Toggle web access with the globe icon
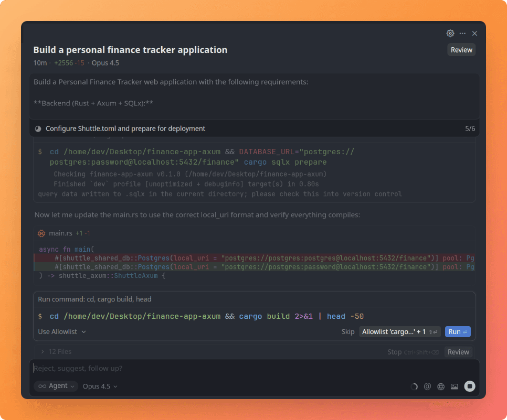Image resolution: width=507 pixels, height=420 pixels. coord(441,386)
